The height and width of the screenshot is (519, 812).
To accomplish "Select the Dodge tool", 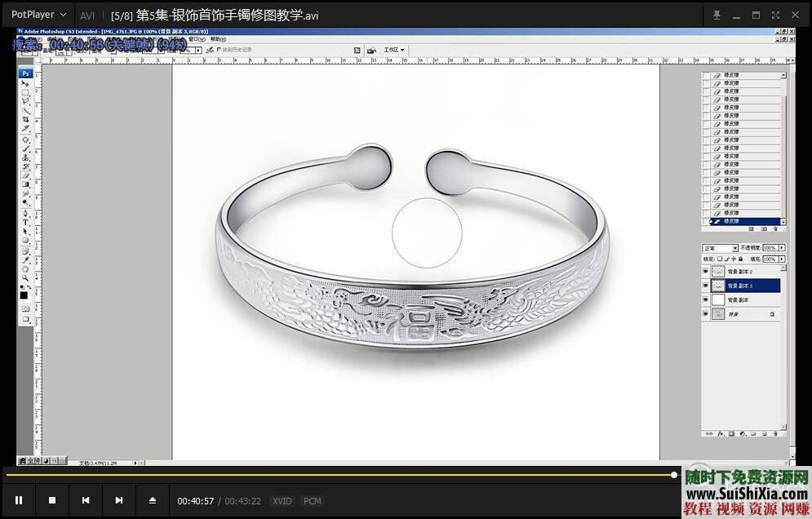I will [25, 202].
